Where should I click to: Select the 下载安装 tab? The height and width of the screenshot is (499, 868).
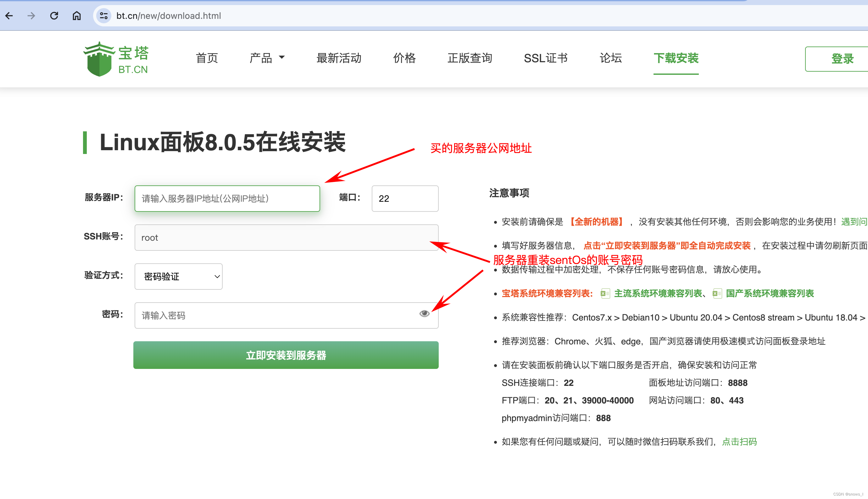coord(676,58)
